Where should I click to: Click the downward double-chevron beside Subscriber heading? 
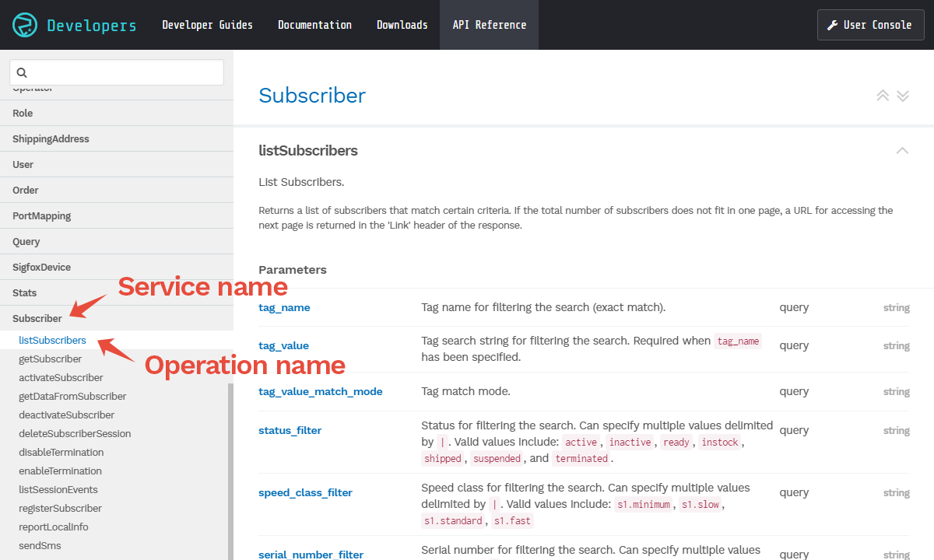click(x=903, y=95)
